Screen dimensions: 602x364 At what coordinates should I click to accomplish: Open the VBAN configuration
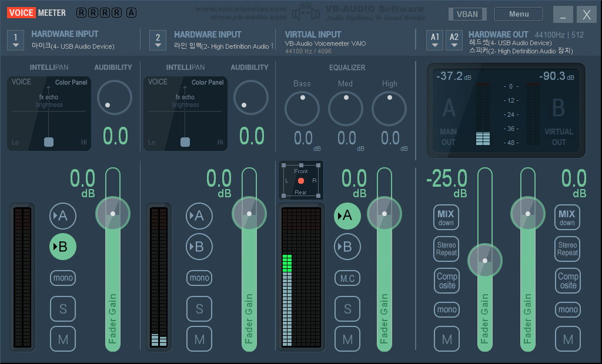click(x=467, y=14)
